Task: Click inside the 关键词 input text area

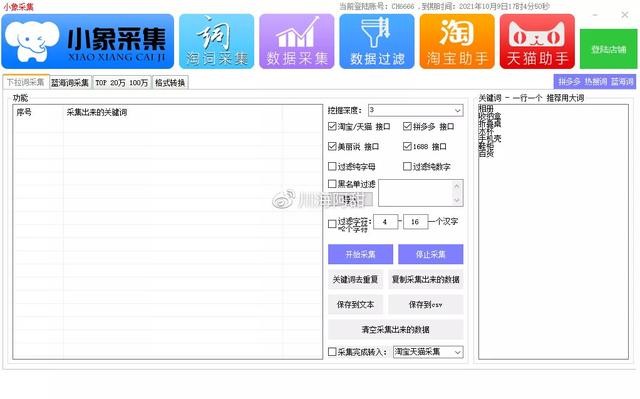Action: click(x=553, y=232)
